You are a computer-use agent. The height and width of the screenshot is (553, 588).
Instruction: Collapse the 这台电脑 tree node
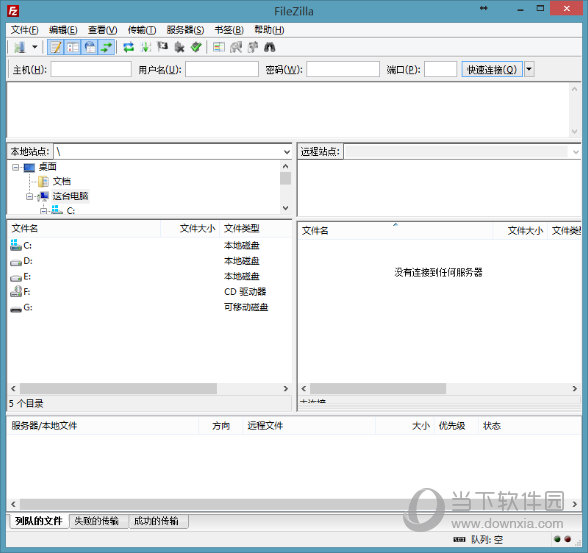click(29, 196)
